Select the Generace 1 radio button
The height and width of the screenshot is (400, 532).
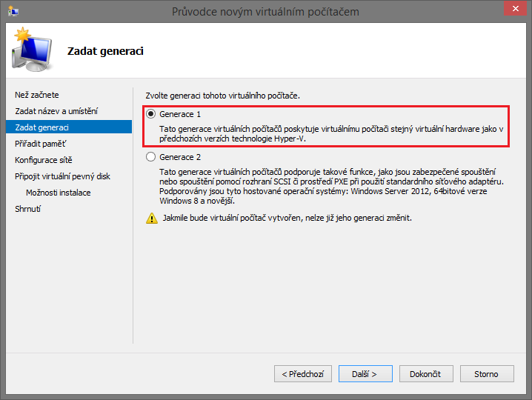(x=151, y=114)
